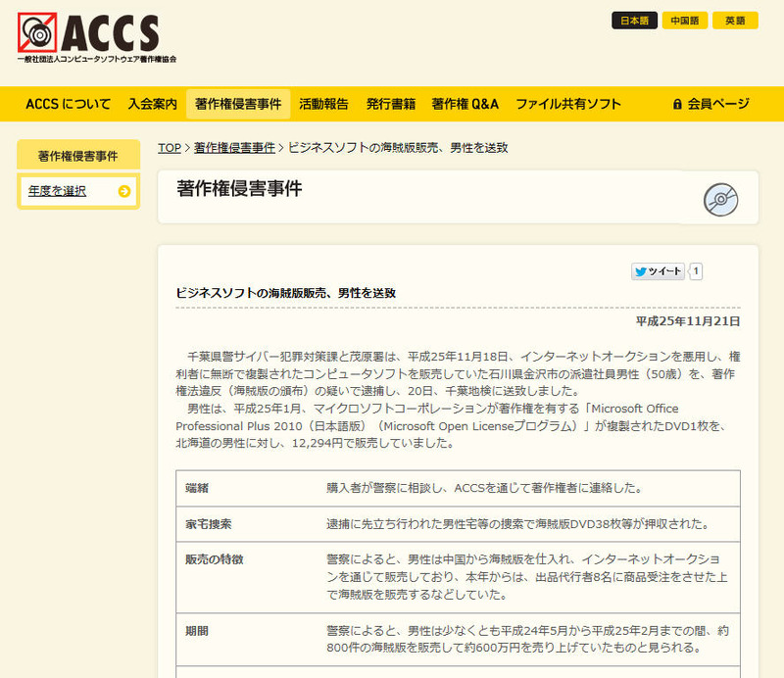
Task: Open the ACCSについて menu
Action: point(69,104)
